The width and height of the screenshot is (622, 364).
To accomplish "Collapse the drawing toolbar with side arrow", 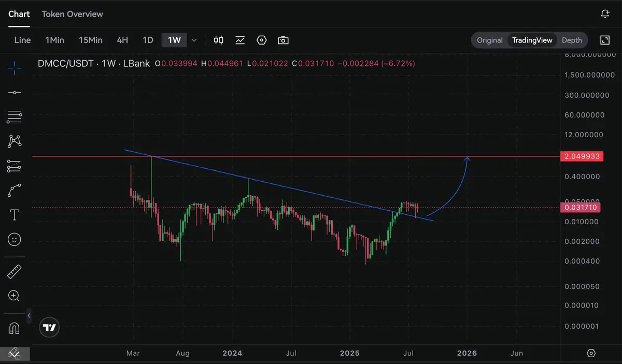I will pos(29,315).
